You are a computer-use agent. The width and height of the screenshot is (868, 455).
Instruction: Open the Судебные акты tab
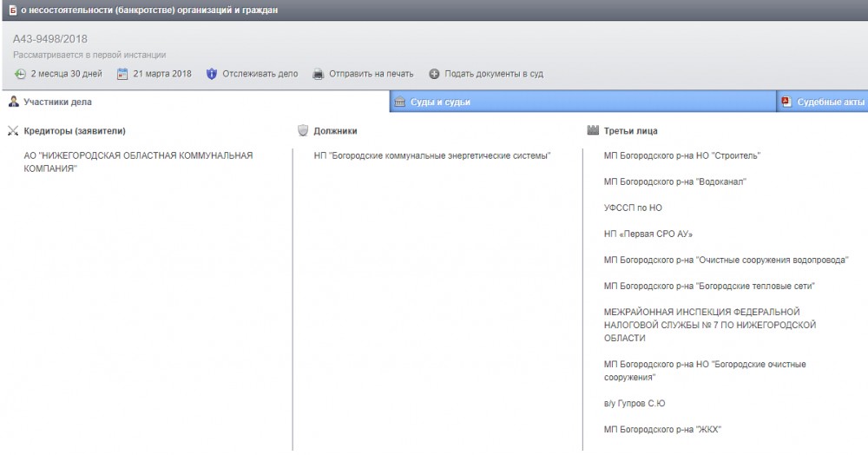831,102
